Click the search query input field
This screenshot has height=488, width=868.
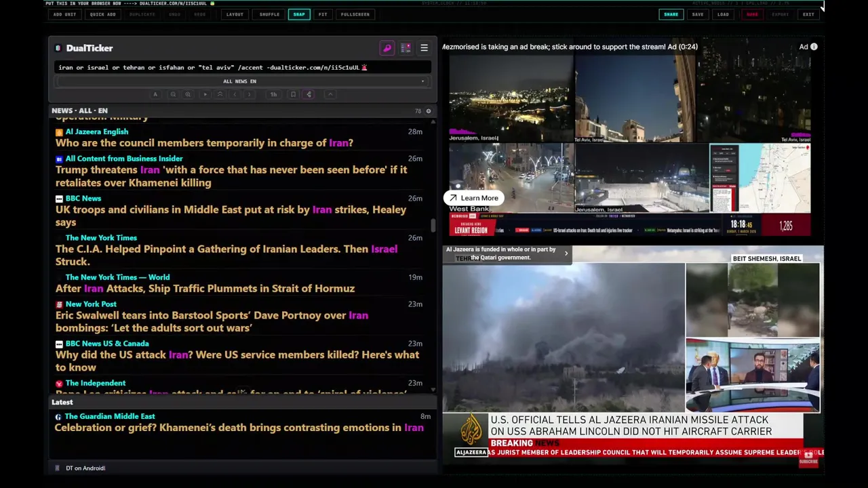243,67
